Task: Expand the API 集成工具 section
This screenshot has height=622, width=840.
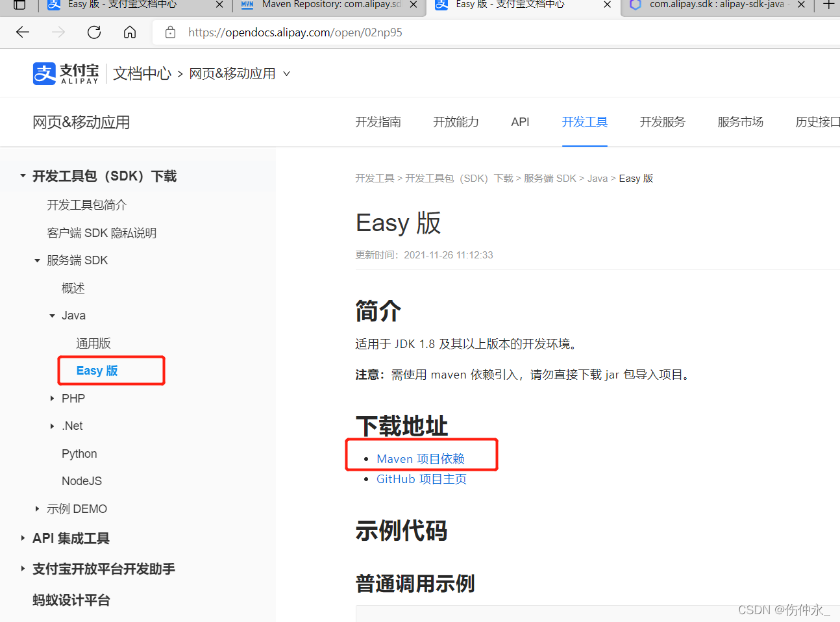Action: [x=23, y=538]
